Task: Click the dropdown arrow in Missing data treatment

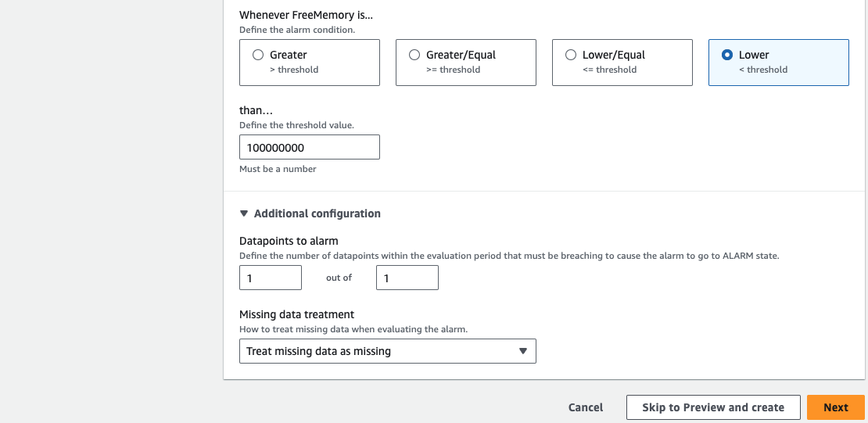Action: point(522,351)
